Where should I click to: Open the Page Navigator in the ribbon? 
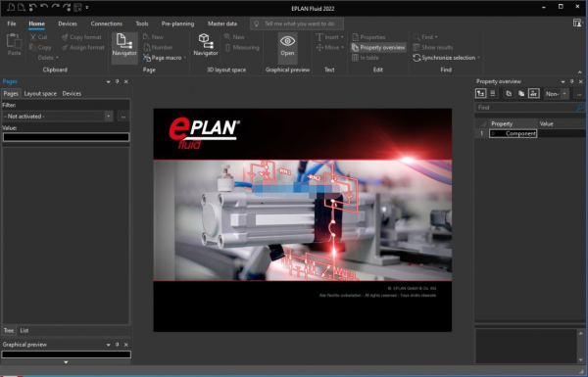point(124,45)
